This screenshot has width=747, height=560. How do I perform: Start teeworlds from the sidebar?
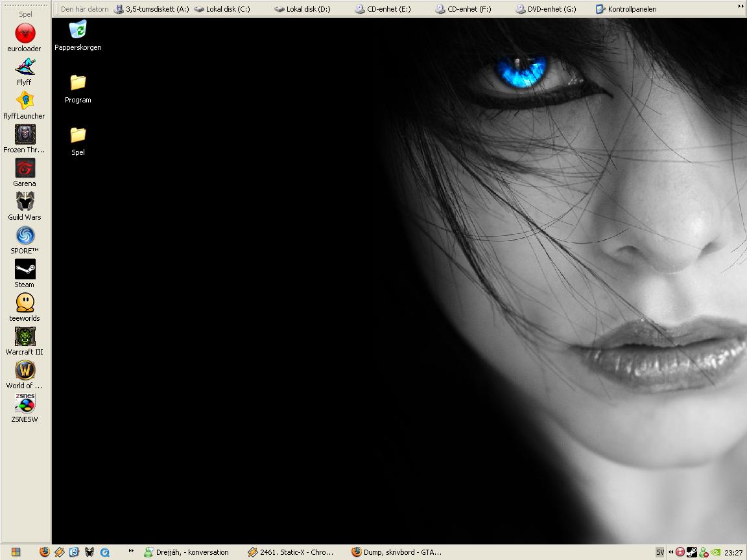[25, 308]
